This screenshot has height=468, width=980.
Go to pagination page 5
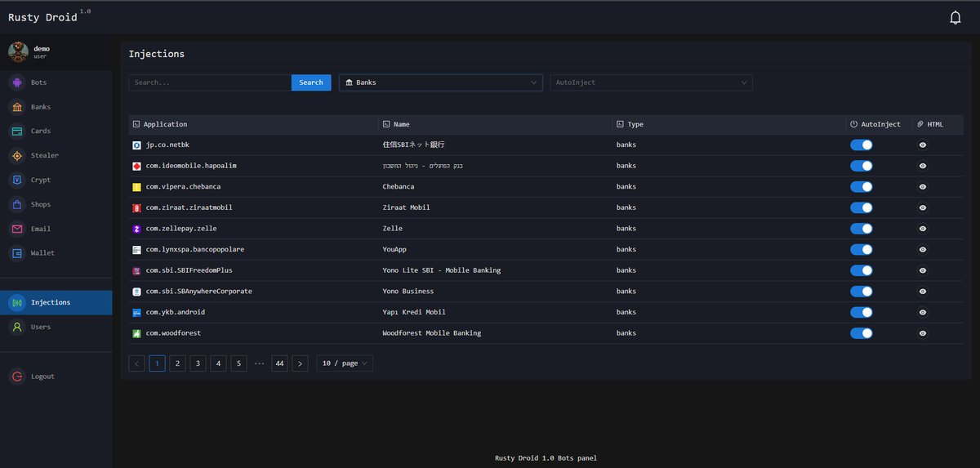(238, 363)
